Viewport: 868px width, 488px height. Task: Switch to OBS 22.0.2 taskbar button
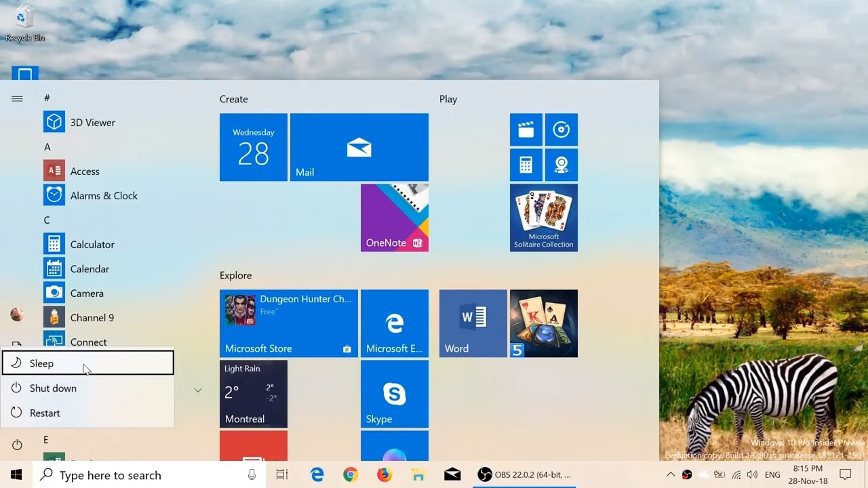tap(524, 474)
